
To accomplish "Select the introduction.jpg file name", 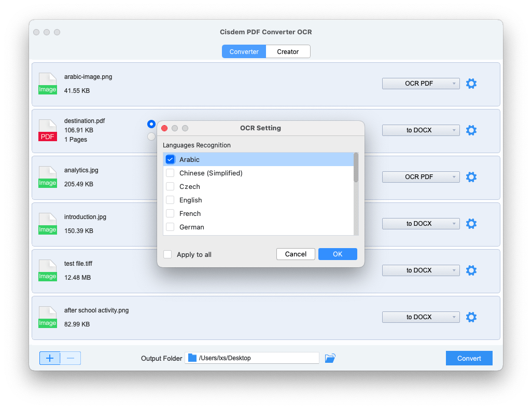I will pyautogui.click(x=85, y=217).
